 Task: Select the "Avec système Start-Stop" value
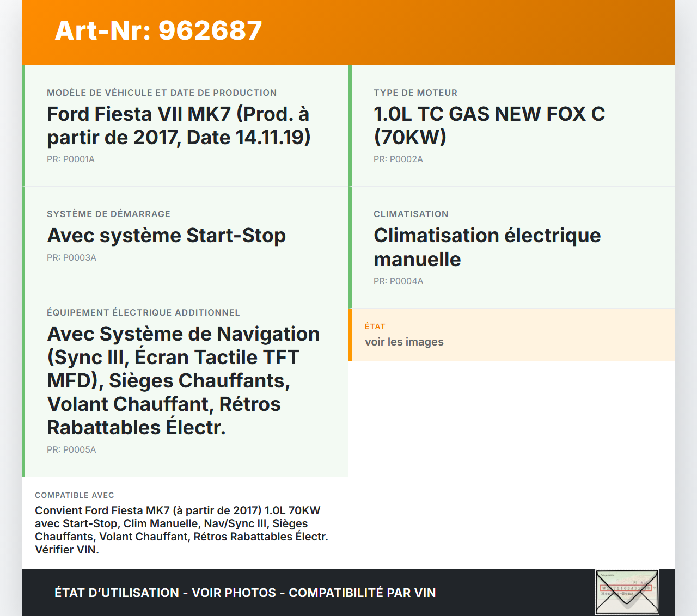coord(166,236)
